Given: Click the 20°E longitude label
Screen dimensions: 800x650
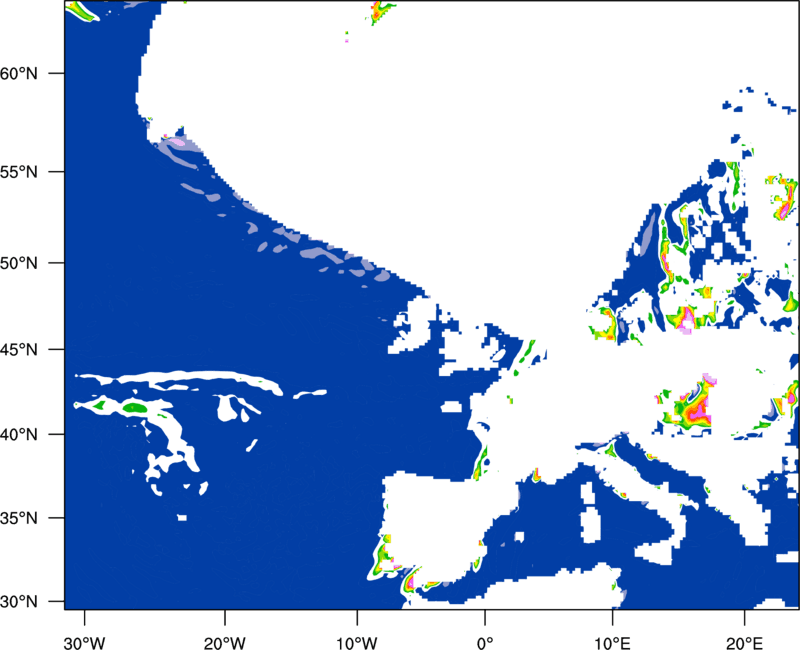Looking at the screenshot, I should [x=744, y=643].
